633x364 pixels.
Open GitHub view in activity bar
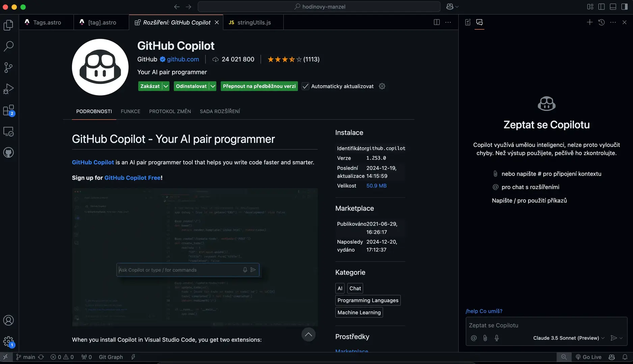8,153
